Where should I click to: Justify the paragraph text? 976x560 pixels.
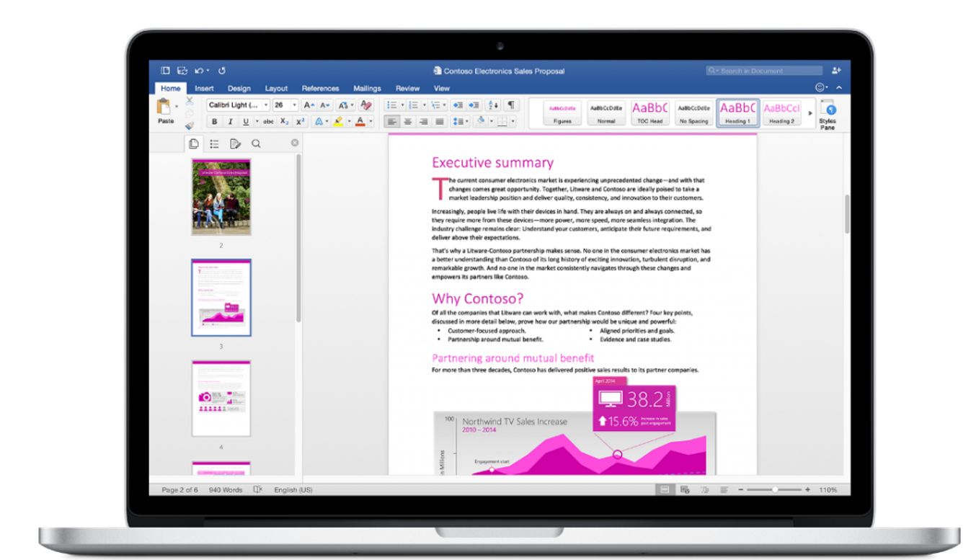pos(440,122)
